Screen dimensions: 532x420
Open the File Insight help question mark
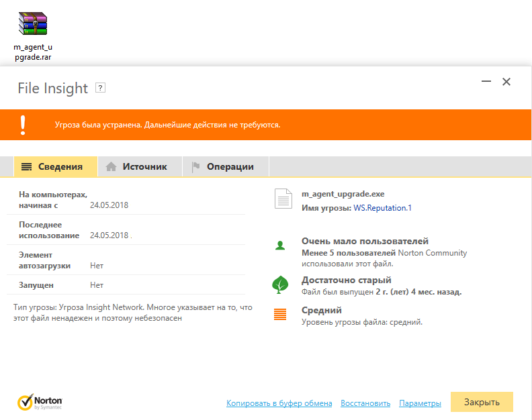coord(100,88)
